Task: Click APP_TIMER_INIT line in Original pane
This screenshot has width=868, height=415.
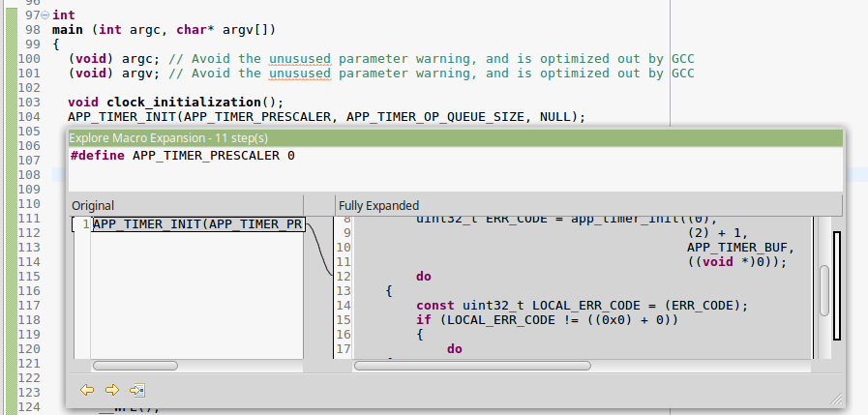Action: [198, 224]
